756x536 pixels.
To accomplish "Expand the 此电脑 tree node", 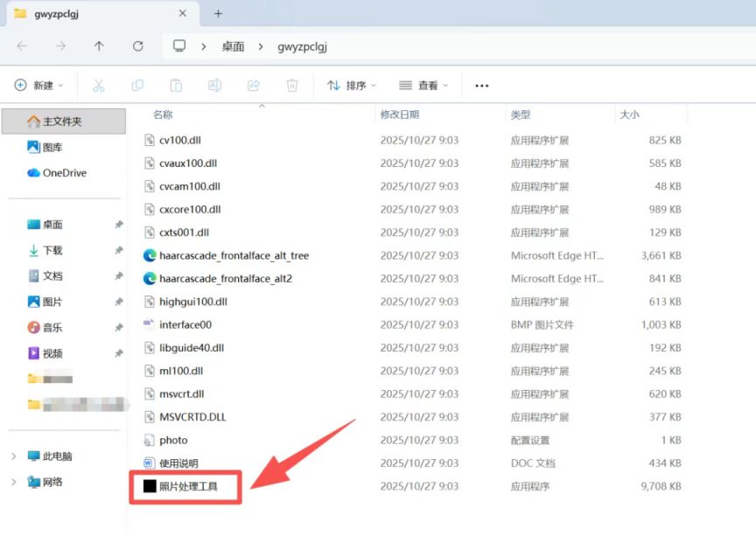I will click(13, 456).
